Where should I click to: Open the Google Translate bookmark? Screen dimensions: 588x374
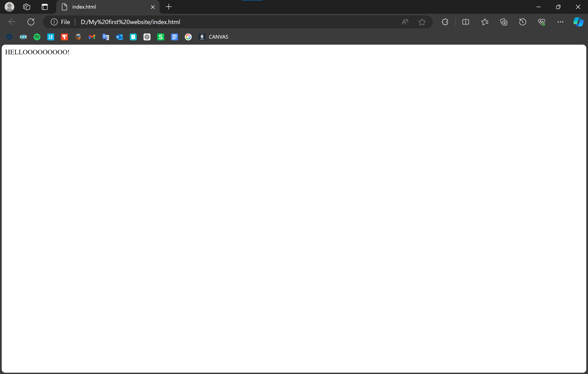point(106,37)
